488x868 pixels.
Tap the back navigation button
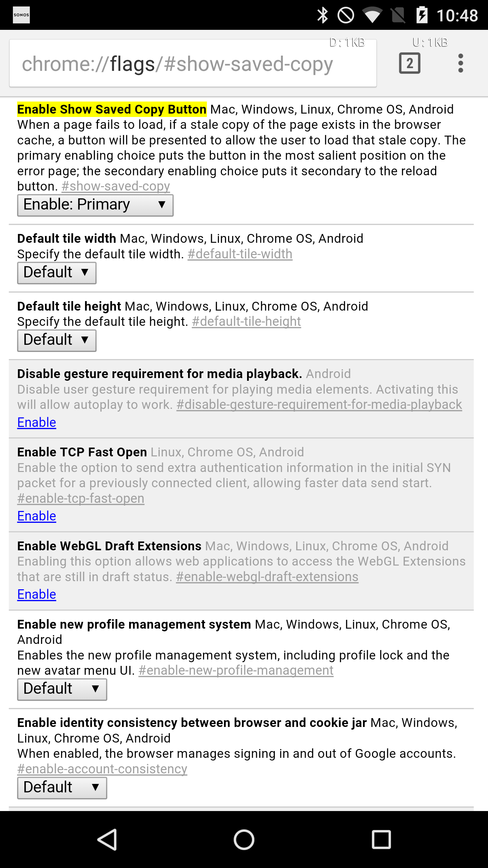pyautogui.click(x=107, y=839)
